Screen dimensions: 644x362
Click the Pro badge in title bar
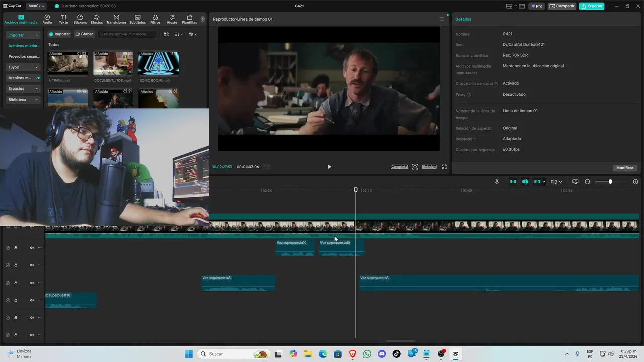[536, 6]
